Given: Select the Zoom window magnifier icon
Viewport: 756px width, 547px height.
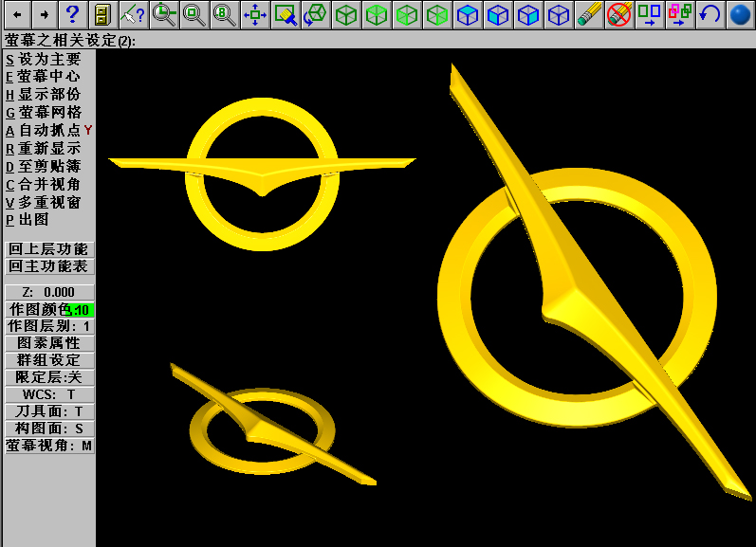Looking at the screenshot, I should coord(194,14).
